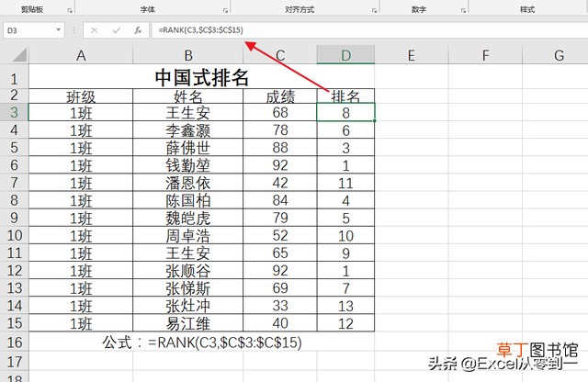Select row 1 header
588x382 pixels.
click(x=15, y=77)
